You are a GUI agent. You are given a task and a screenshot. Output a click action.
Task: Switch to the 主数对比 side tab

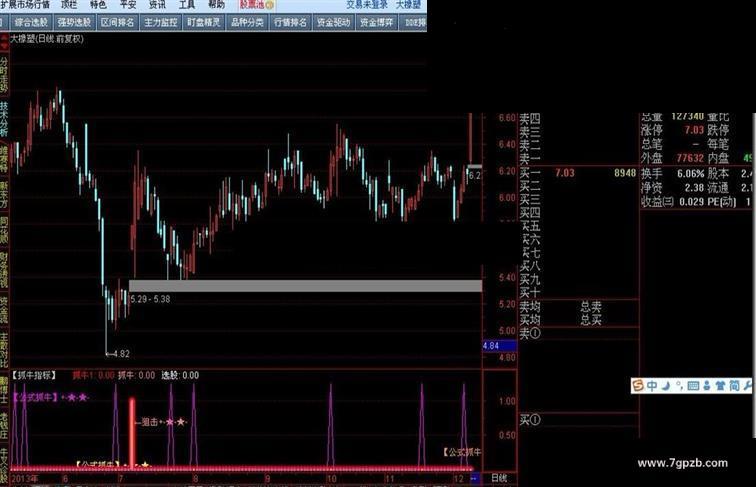click(4, 351)
